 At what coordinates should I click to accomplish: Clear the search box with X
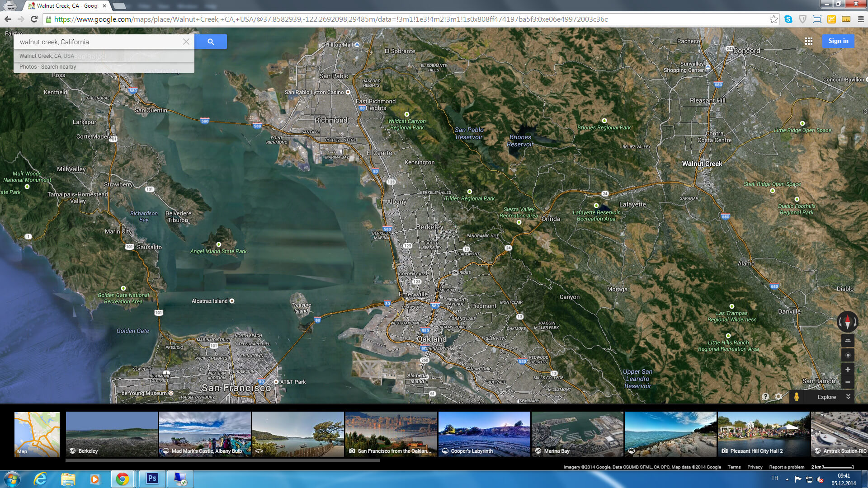tap(186, 42)
